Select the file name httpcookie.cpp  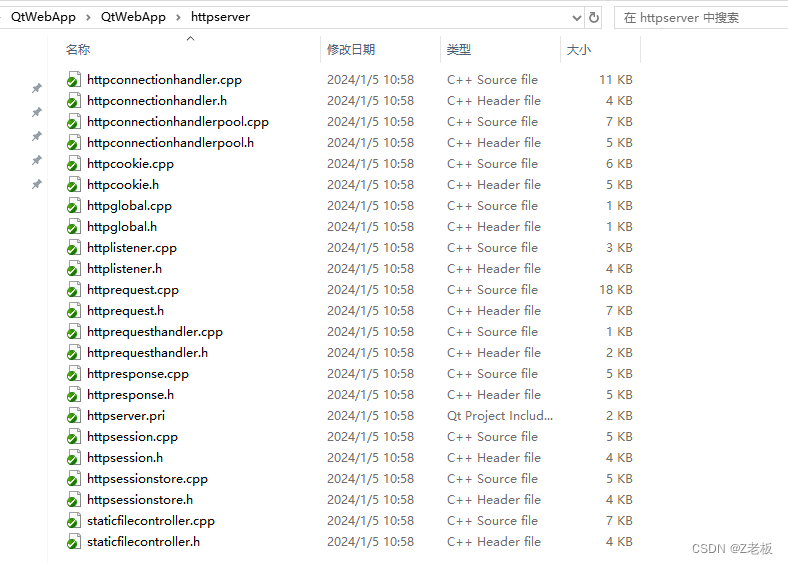(130, 164)
